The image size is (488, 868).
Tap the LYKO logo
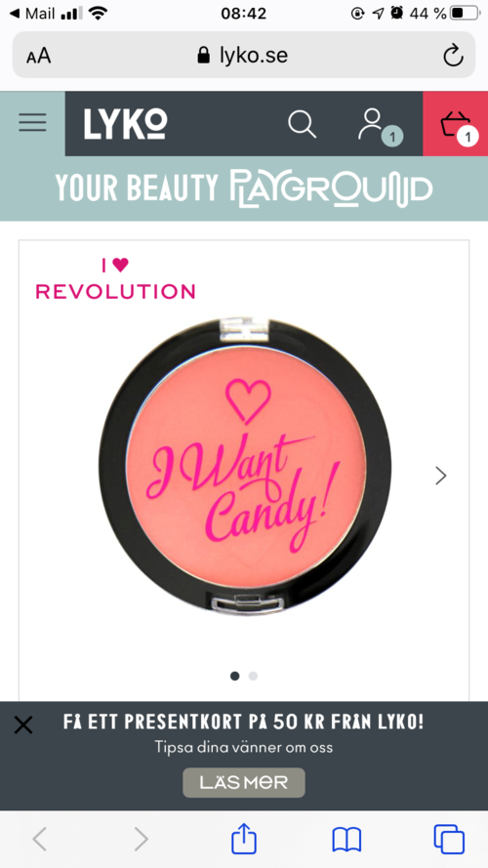(x=125, y=123)
